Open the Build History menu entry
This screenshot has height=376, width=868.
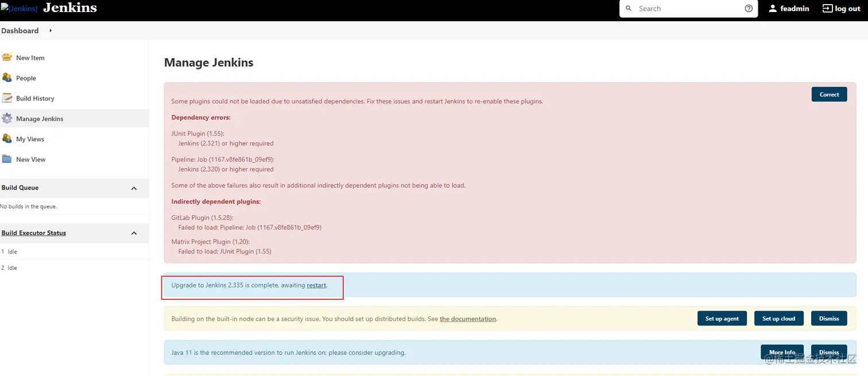[35, 98]
